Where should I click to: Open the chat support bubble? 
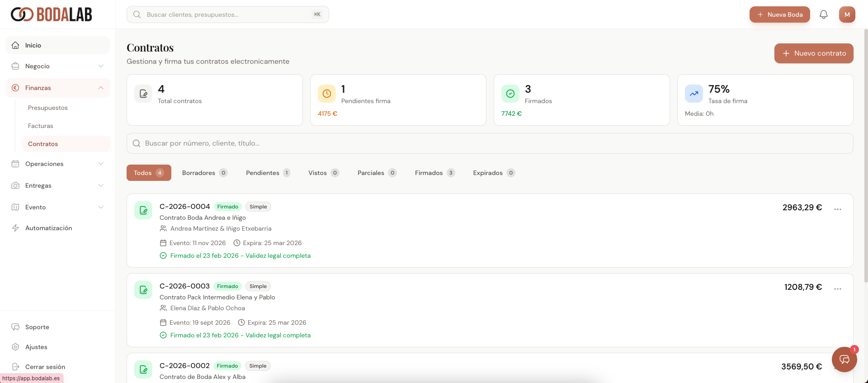[844, 359]
